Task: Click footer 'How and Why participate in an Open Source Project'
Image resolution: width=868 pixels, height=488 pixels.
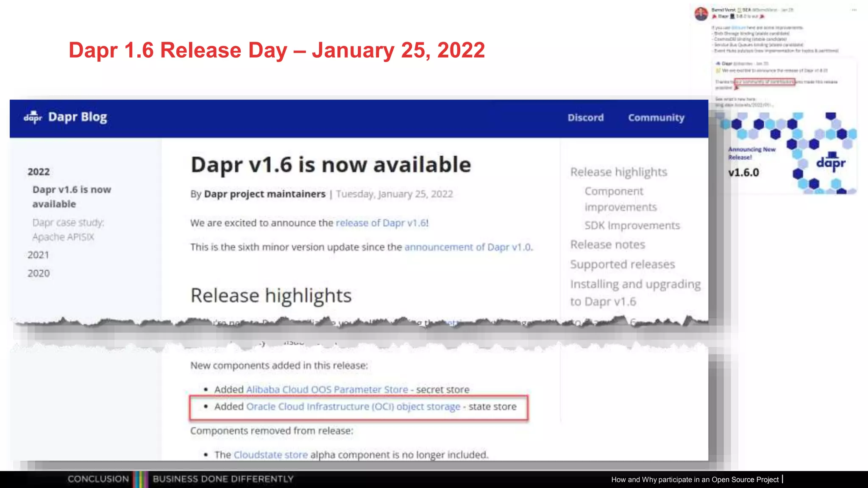Action: coord(695,480)
